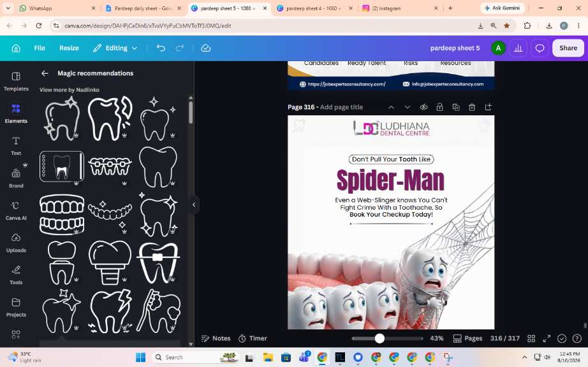Open Canva AI from the sidebar
This screenshot has width=588, height=367.
point(16,211)
